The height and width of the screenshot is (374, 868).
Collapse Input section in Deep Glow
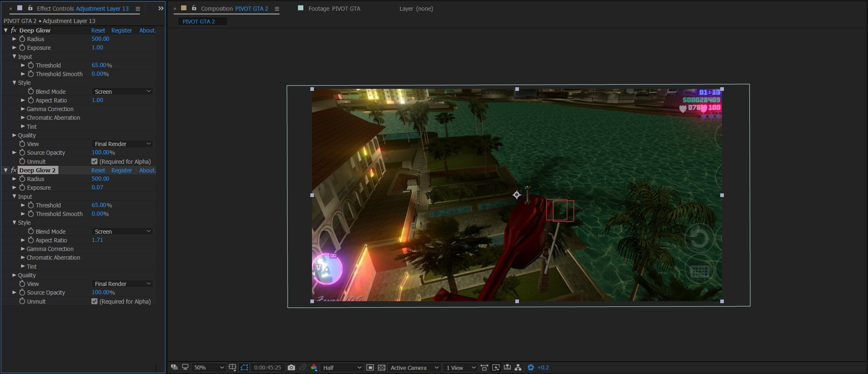point(14,57)
